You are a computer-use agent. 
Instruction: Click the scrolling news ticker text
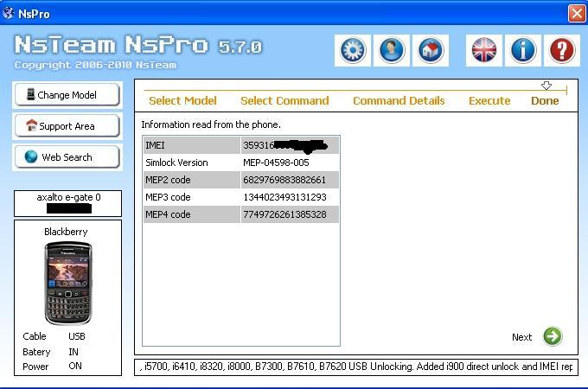click(356, 367)
